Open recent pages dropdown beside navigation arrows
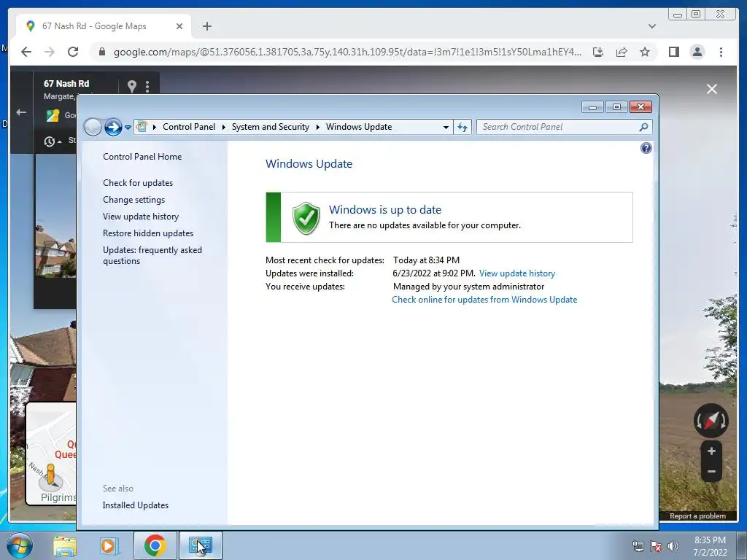The width and height of the screenshot is (747, 560). coord(128,128)
